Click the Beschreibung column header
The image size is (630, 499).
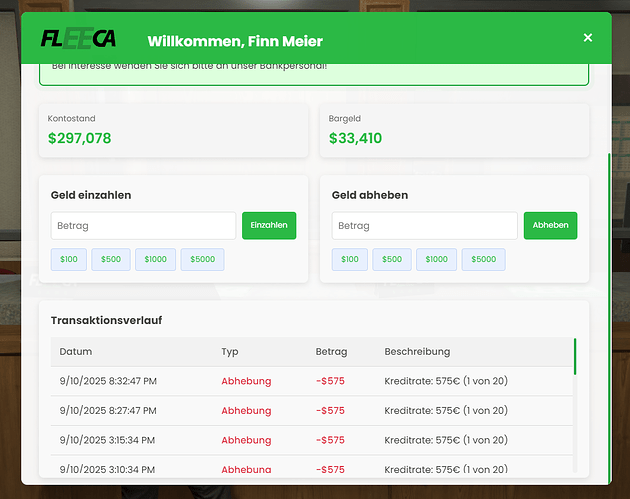coord(417,352)
